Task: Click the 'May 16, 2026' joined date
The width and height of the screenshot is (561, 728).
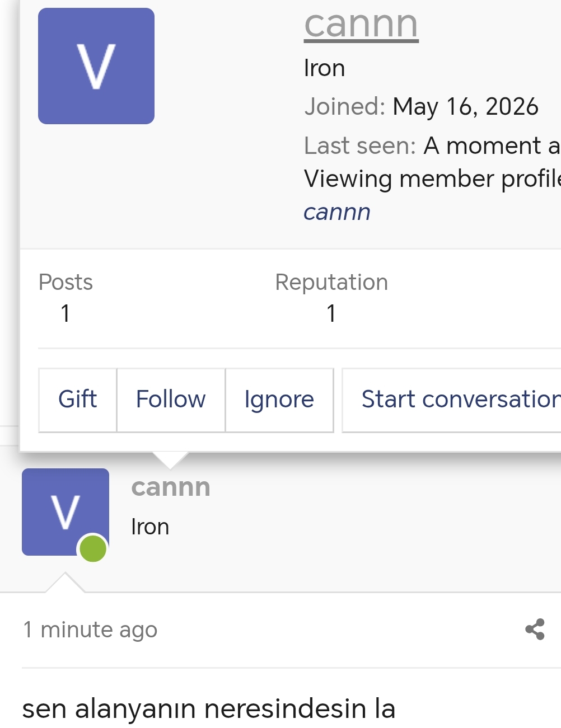Action: pos(465,107)
